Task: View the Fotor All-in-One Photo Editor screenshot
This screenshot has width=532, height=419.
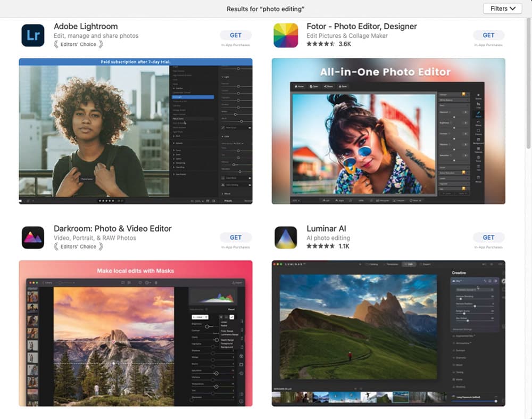Action: pos(388,131)
